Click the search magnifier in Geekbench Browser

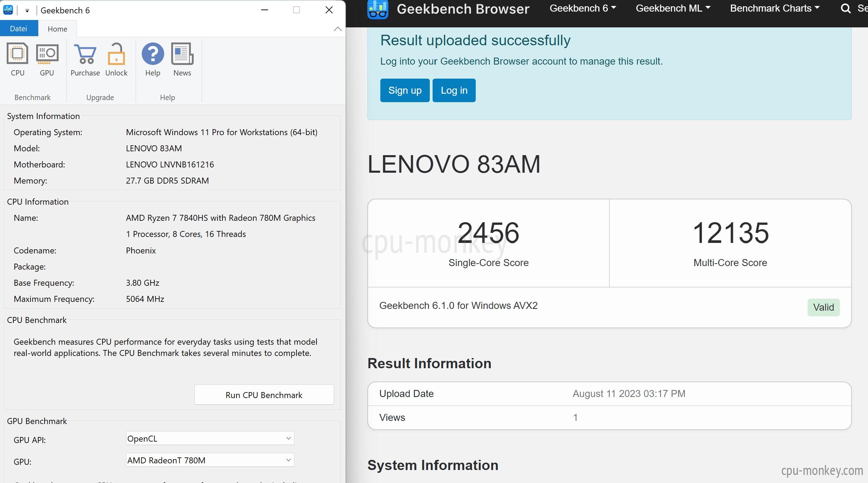(846, 8)
